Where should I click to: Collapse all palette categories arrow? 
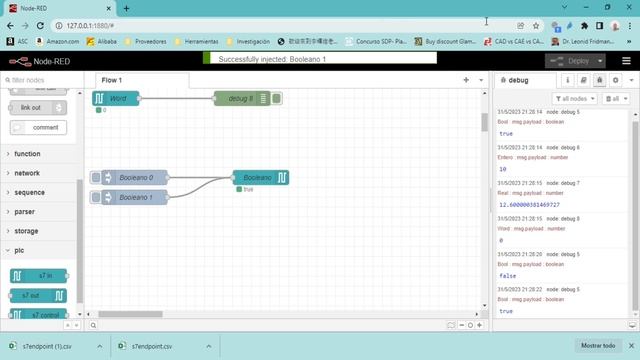pos(68,325)
